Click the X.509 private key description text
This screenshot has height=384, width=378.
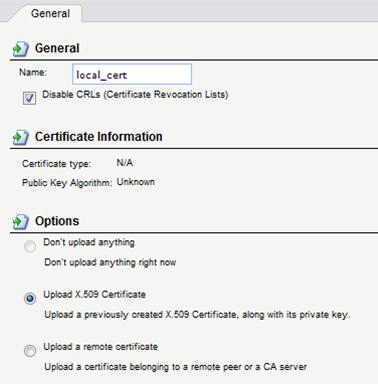click(x=197, y=315)
